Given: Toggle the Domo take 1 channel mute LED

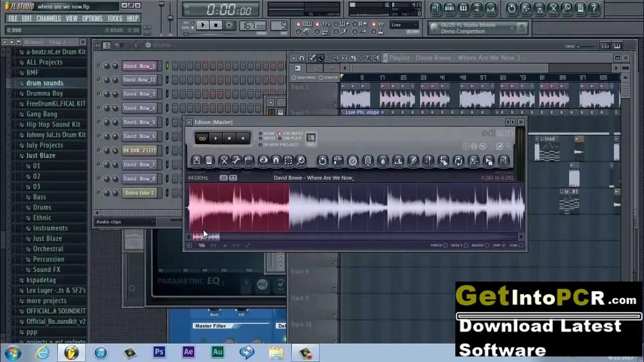Looking at the screenshot, I should [x=99, y=193].
